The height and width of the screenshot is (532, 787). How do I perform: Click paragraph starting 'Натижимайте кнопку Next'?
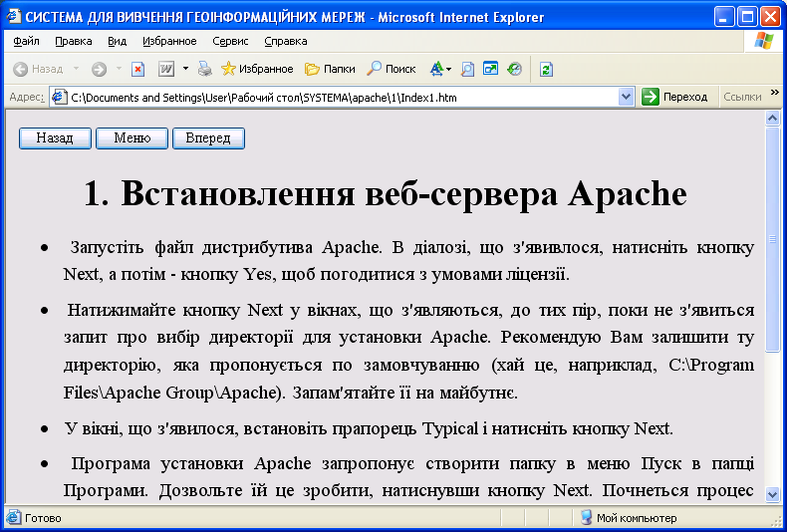[x=408, y=352]
